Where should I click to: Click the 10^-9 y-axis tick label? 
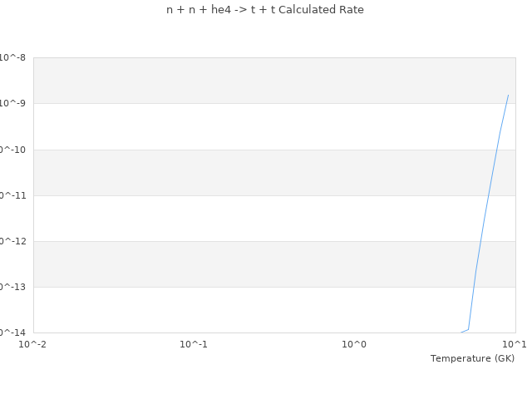(x=13, y=103)
